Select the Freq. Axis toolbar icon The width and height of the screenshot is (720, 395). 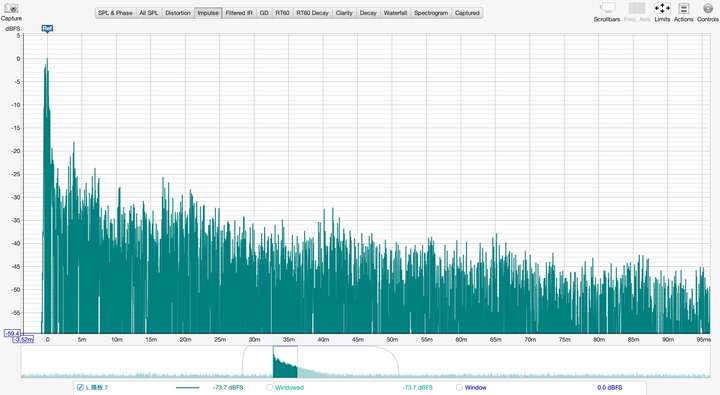637,8
